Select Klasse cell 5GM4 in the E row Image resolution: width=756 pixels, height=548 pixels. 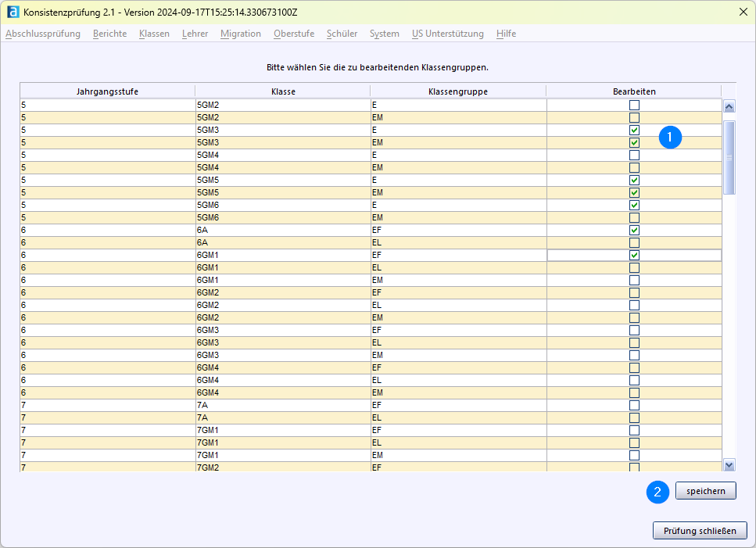click(x=283, y=156)
